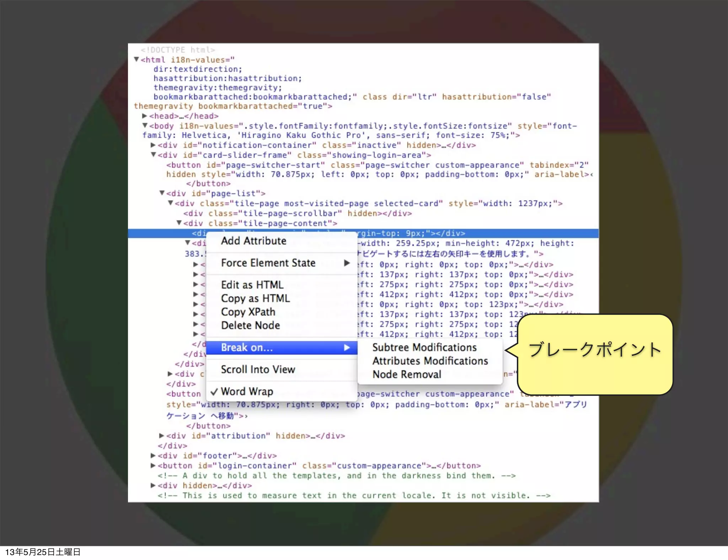
Task: Collapse the page-list div
Action: point(162,193)
